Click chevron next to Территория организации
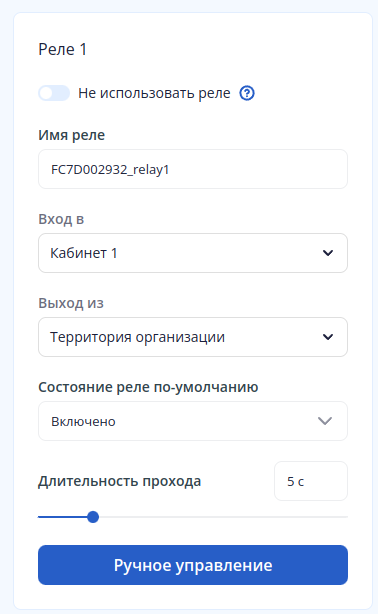This screenshot has height=614, width=378. pyautogui.click(x=328, y=337)
